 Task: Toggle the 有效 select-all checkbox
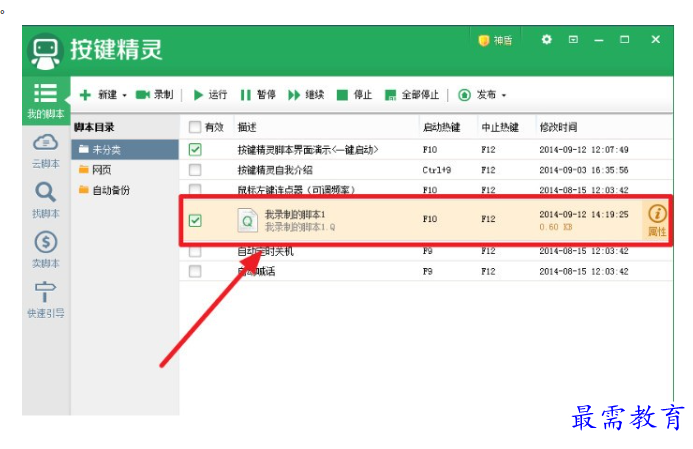tap(194, 127)
